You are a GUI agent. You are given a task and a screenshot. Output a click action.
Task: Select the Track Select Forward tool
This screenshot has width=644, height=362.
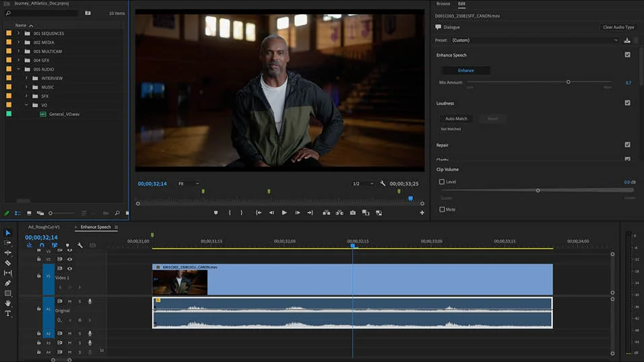8,242
